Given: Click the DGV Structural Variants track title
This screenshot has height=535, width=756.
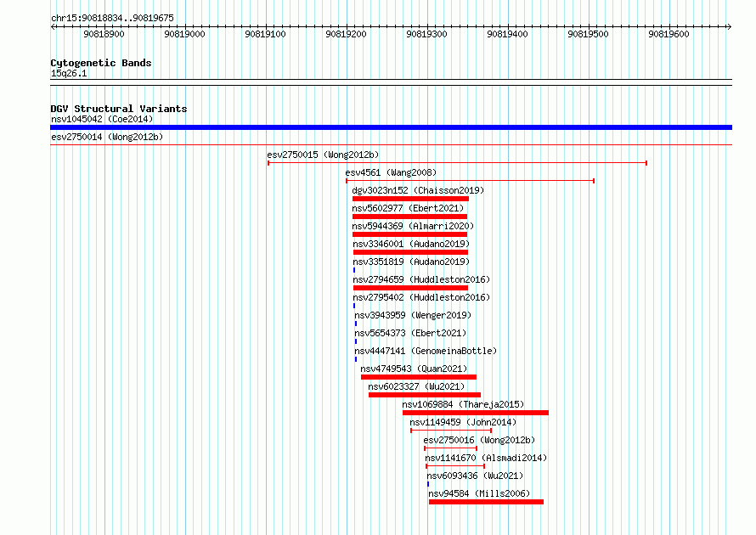Looking at the screenshot, I should pos(119,109).
